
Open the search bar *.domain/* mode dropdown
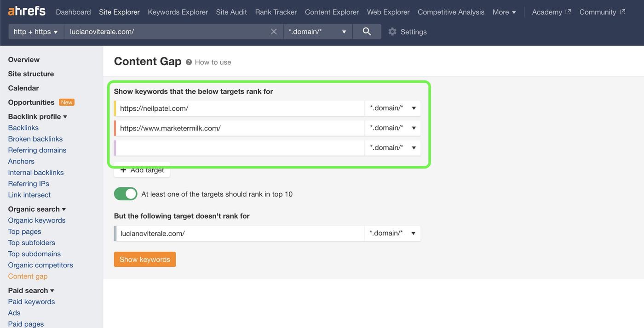click(317, 32)
